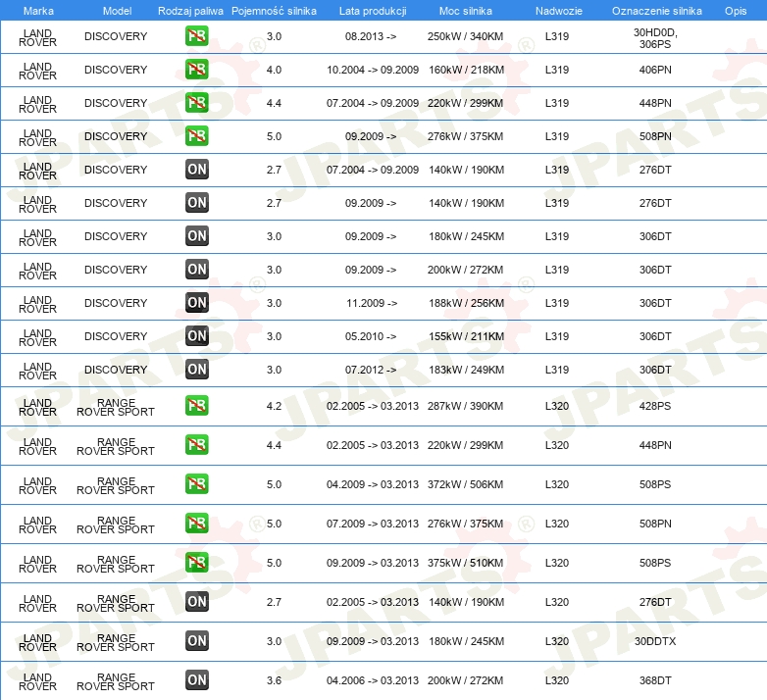Click the ON diesel icon for the Range Rover Sport 368DT

(196, 679)
